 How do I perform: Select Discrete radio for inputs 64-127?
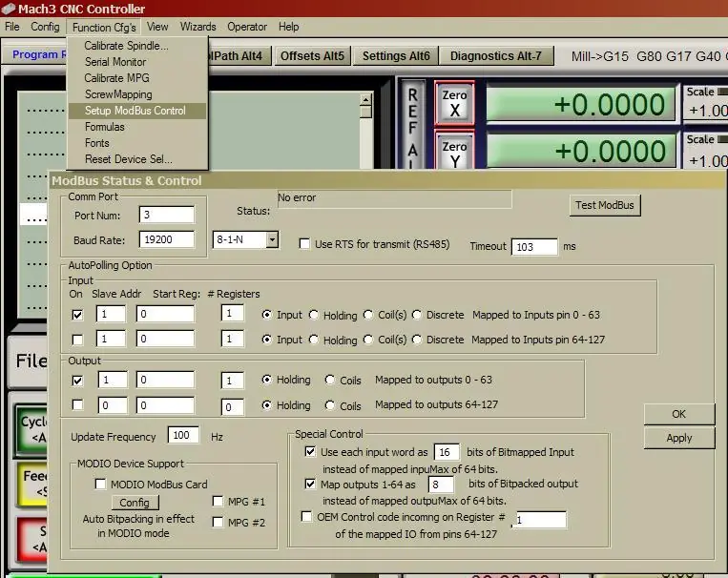[416, 340]
